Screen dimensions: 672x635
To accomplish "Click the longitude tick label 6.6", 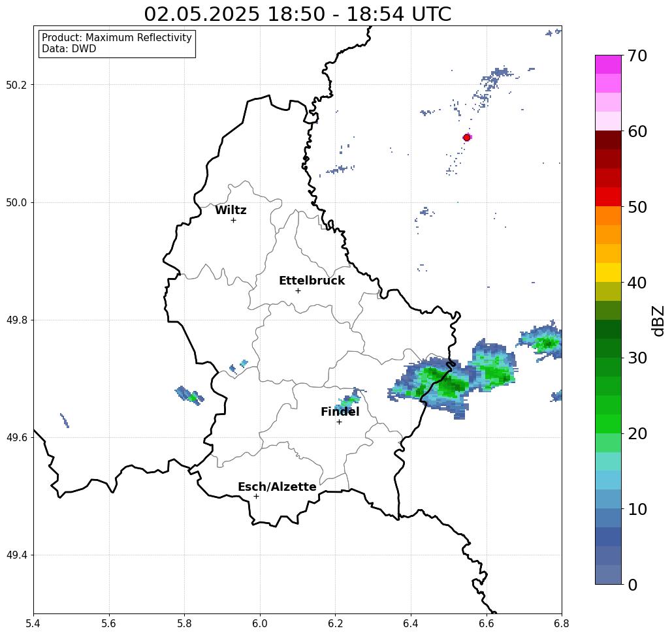I will coord(486,623).
